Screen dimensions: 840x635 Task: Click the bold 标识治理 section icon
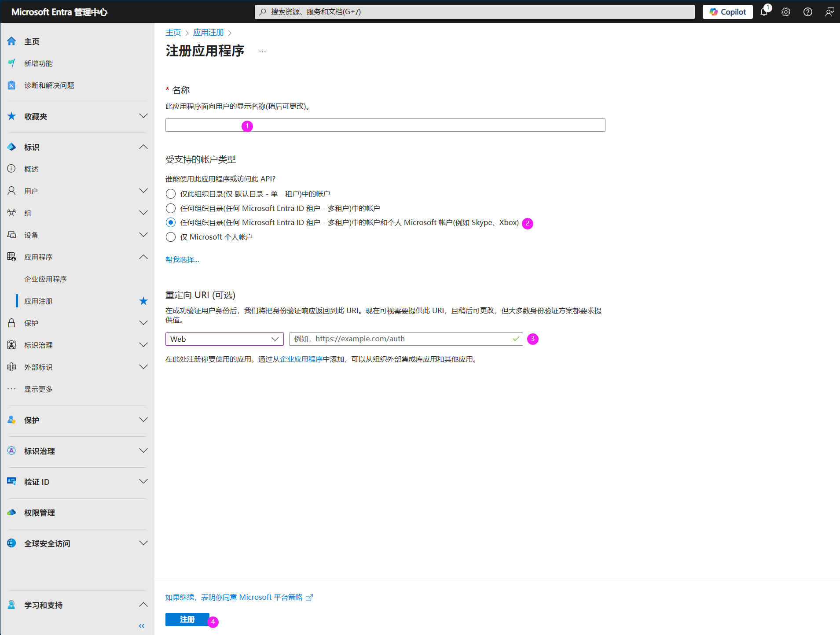pyautogui.click(x=11, y=451)
